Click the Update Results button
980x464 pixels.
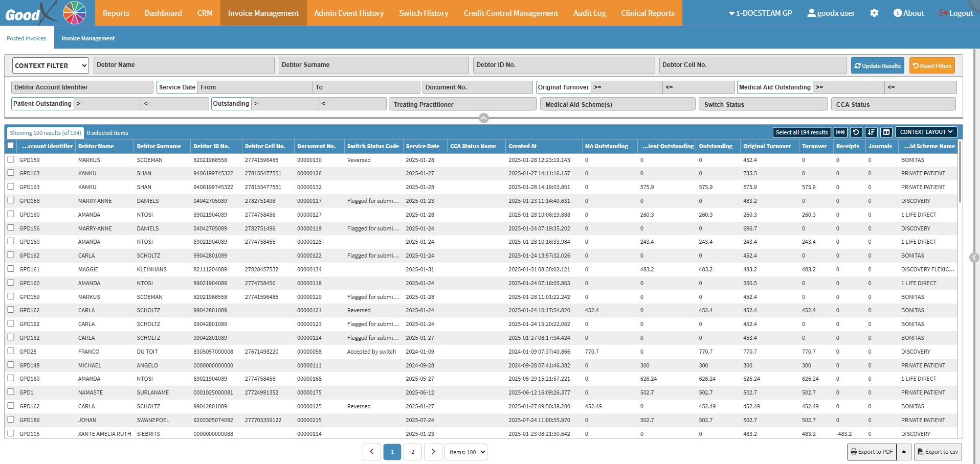pos(877,65)
